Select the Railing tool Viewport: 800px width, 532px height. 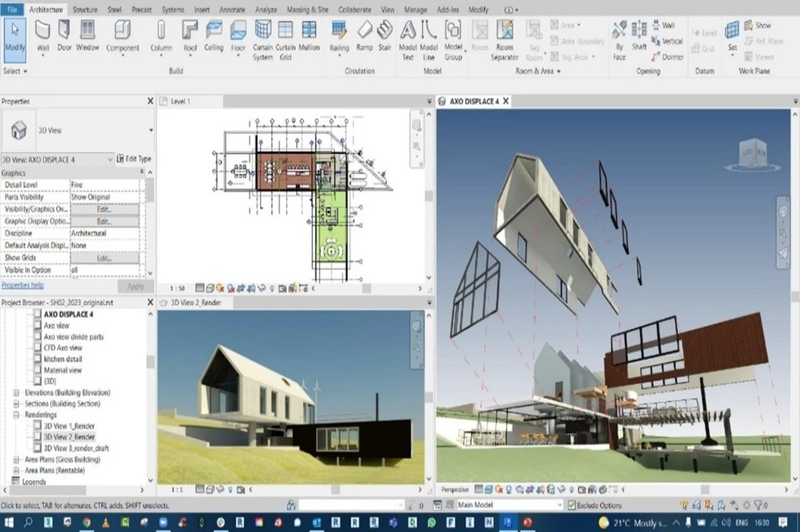(339, 39)
